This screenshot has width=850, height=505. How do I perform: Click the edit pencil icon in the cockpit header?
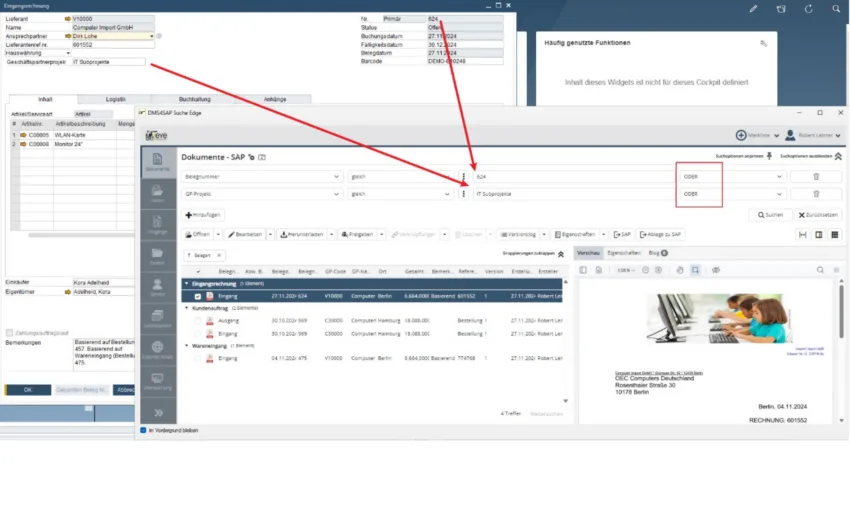754,9
